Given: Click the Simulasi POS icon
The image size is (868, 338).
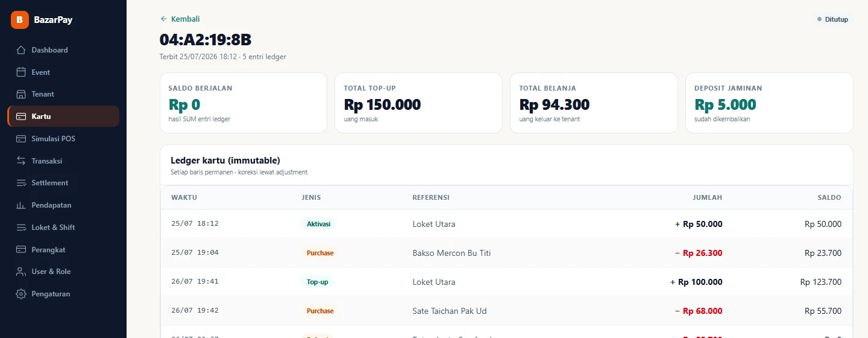Looking at the screenshot, I should (x=21, y=139).
